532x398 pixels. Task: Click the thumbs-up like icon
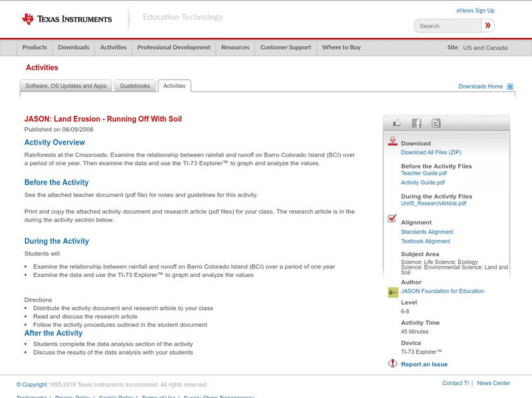(396, 123)
